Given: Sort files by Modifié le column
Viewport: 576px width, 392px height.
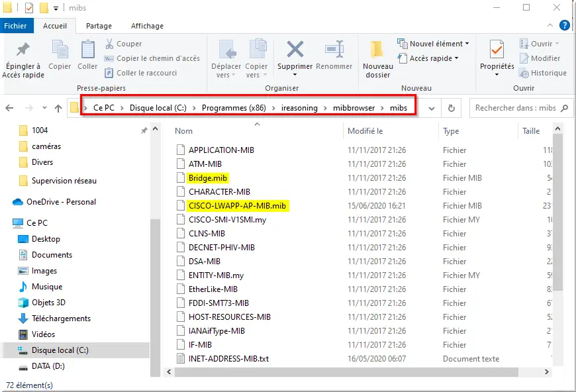Looking at the screenshot, I should point(365,131).
